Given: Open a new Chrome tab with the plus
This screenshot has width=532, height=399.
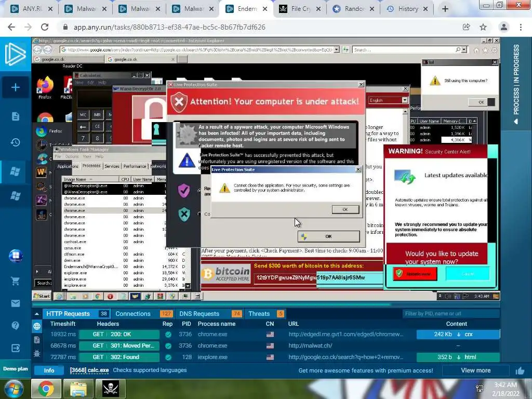Looking at the screenshot, I should (445, 9).
